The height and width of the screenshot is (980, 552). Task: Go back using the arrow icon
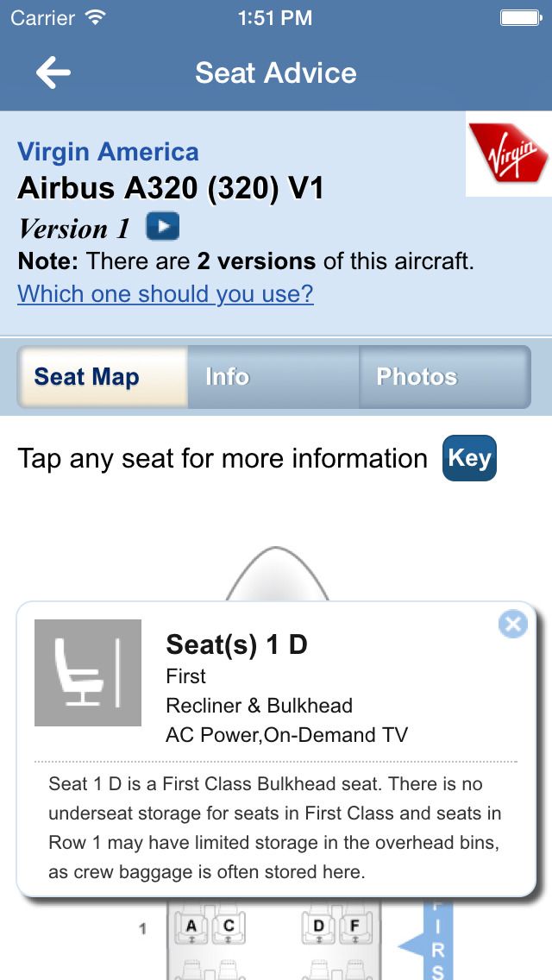[53, 72]
